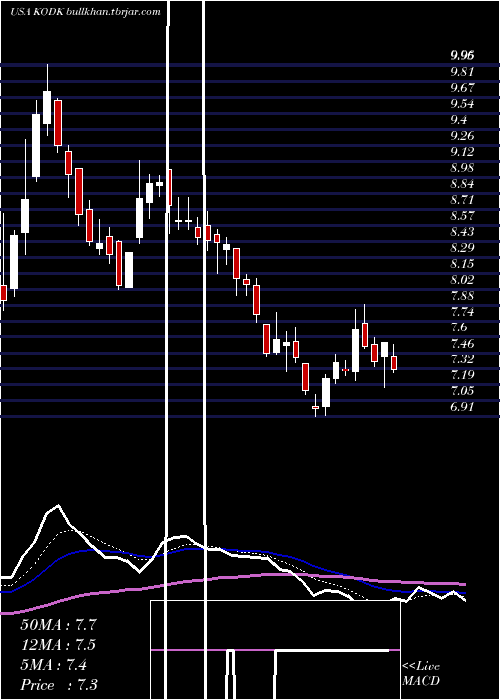This screenshot has width=500, height=700.
Task: Select the 8.15 price axis label
Action: coord(462,264)
